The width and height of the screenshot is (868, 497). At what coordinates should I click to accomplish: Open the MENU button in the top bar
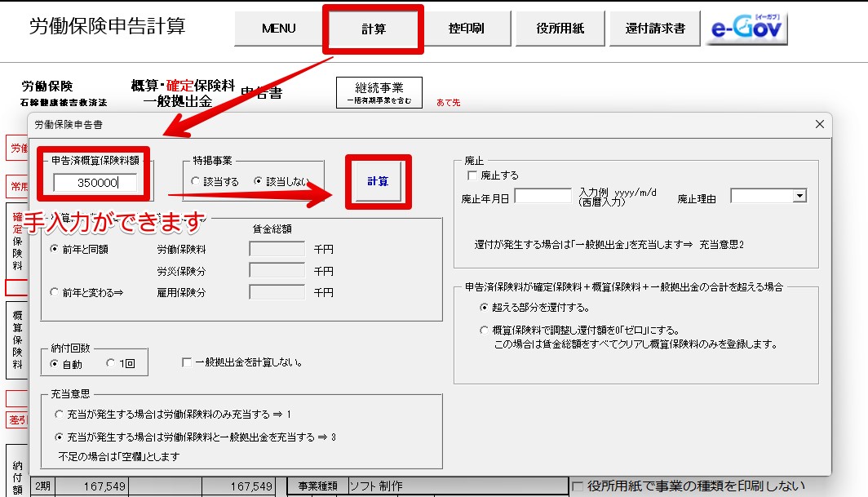click(x=278, y=29)
